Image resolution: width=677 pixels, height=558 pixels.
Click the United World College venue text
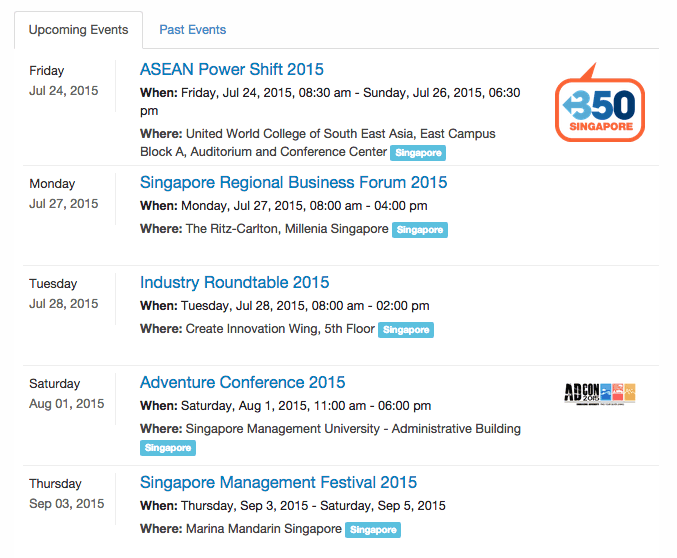pos(318,143)
